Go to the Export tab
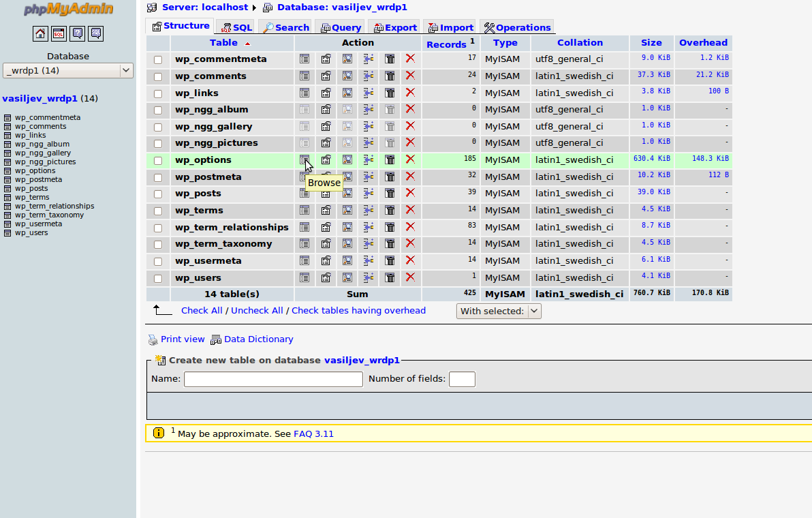Screen dimensions: 812x518 coord(394,27)
